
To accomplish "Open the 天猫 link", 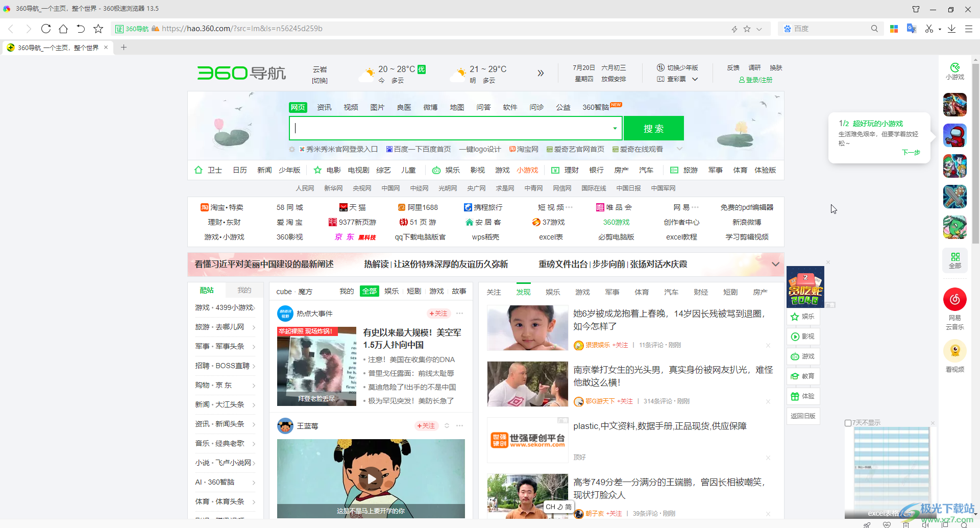I will click(353, 207).
